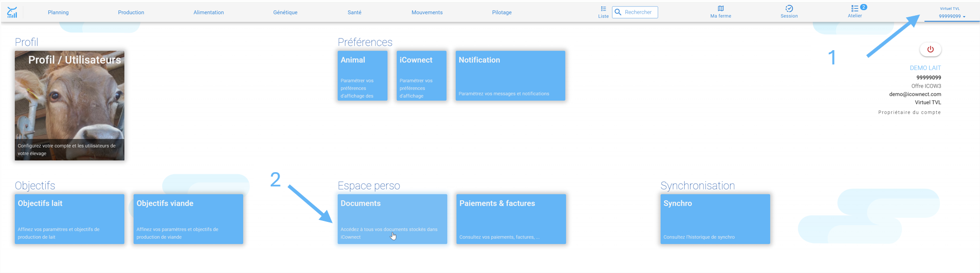Open the Objectifs viande tile

pos(188,219)
